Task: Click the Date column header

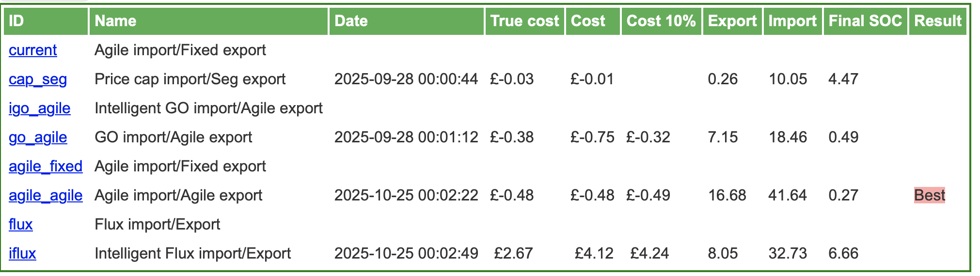Action: click(407, 21)
